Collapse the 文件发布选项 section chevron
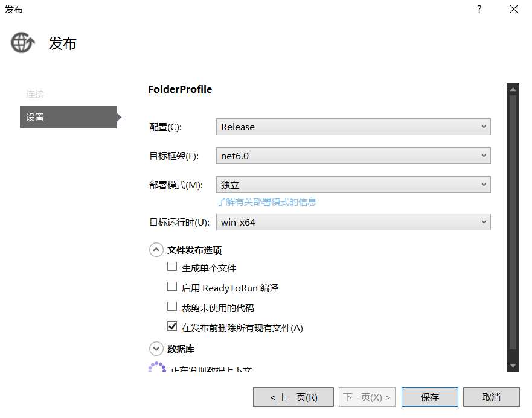Viewport: 532px width, 418px height. tap(156, 250)
